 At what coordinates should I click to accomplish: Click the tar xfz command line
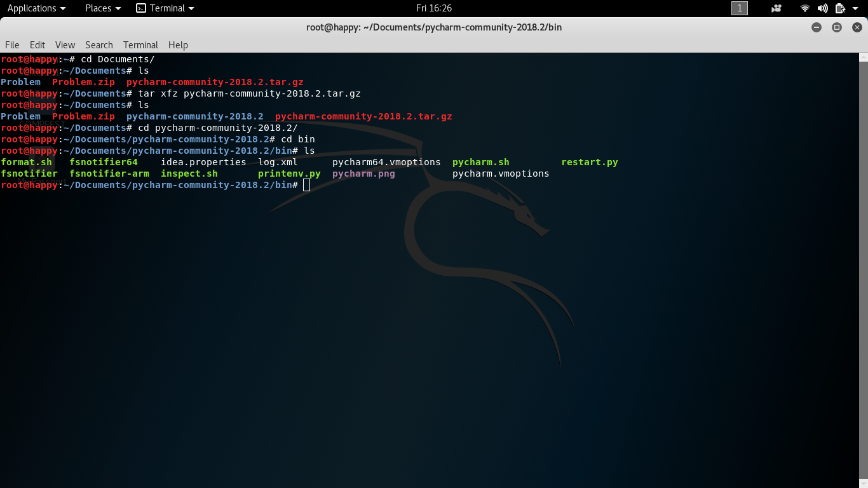tap(249, 93)
